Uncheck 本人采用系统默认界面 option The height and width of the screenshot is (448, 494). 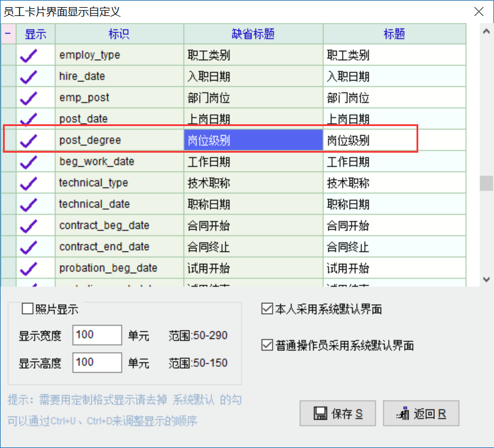coord(267,309)
